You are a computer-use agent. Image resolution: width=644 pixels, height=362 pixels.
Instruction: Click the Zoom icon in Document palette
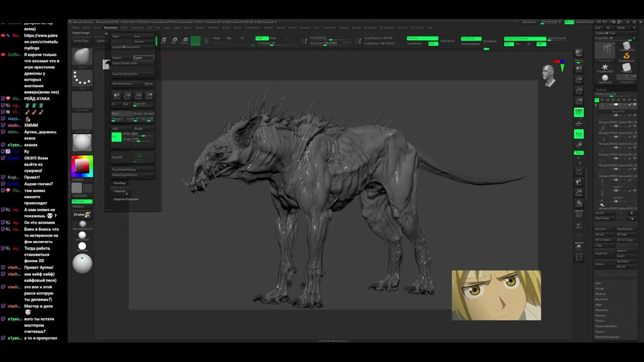pyautogui.click(x=127, y=96)
